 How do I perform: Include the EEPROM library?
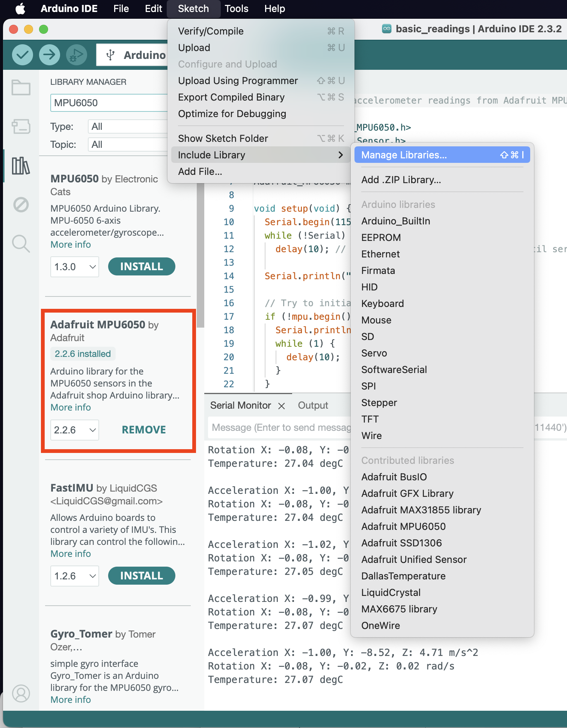[x=442, y=238]
